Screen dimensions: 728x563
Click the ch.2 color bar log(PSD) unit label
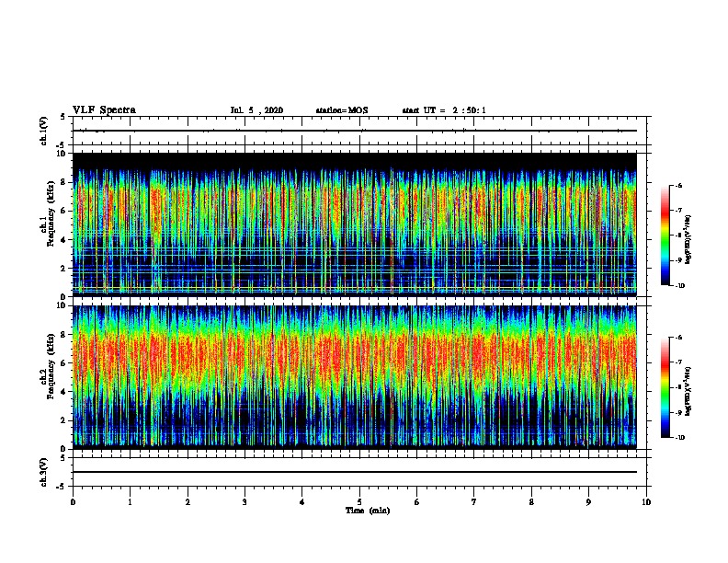click(688, 392)
